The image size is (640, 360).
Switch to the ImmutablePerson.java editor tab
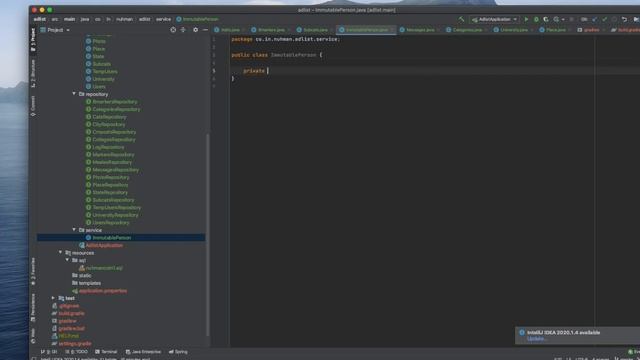[x=366, y=30]
